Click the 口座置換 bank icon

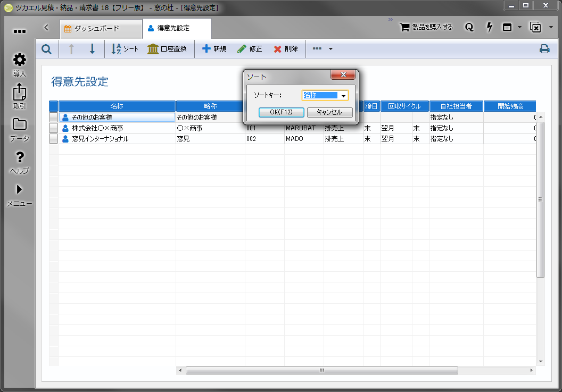click(167, 48)
